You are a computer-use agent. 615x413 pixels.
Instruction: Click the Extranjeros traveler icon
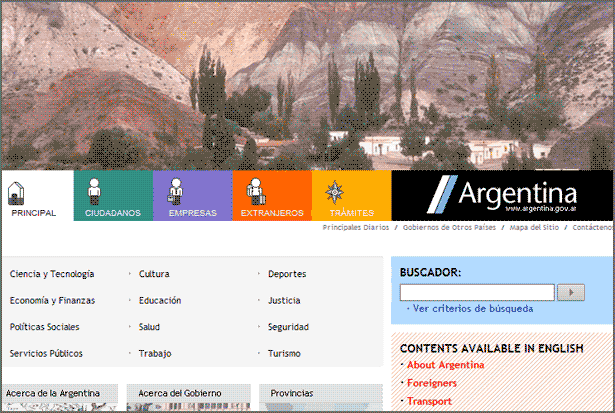coord(254,191)
